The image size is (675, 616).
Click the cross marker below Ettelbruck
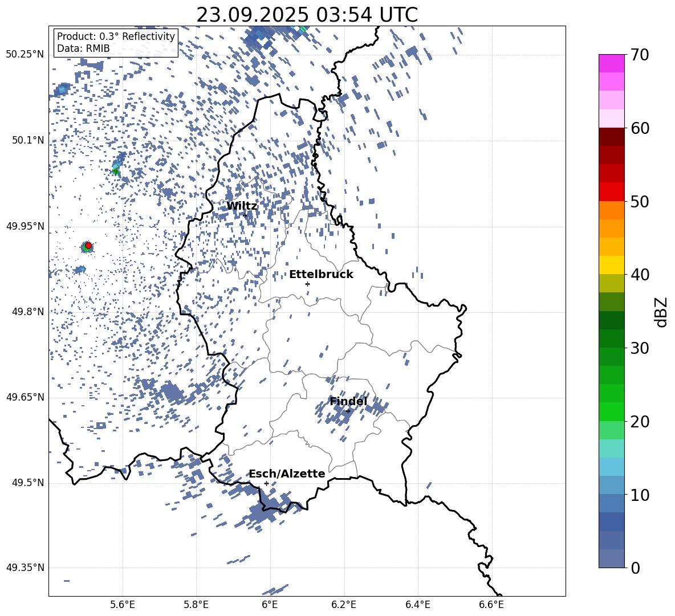coord(307,284)
